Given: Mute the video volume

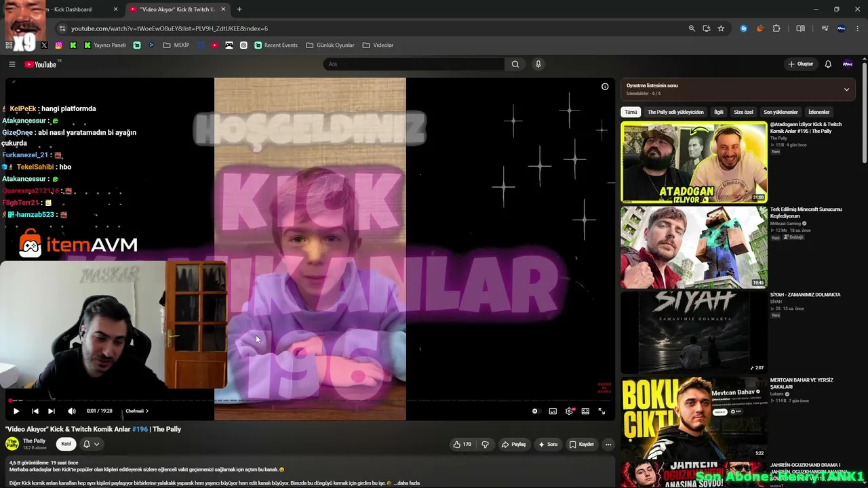Looking at the screenshot, I should (72, 411).
